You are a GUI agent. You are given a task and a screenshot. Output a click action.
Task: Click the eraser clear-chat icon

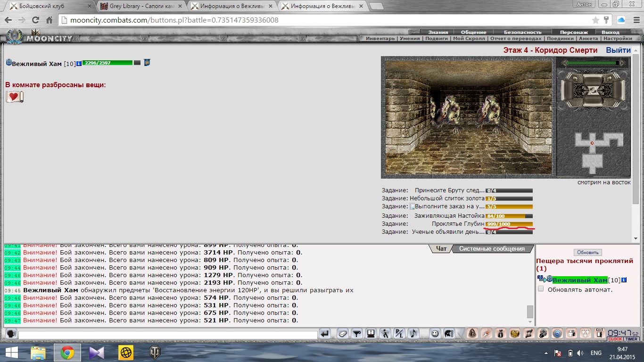(343, 334)
